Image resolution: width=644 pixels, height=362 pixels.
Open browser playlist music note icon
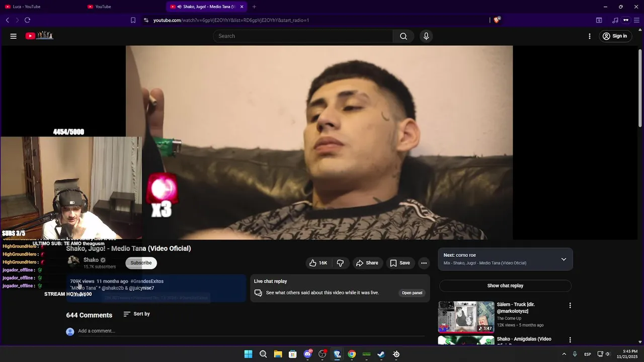point(615,20)
